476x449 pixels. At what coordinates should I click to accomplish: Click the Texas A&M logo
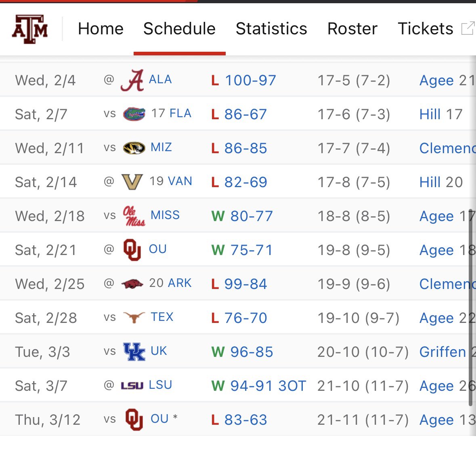pyautogui.click(x=30, y=29)
